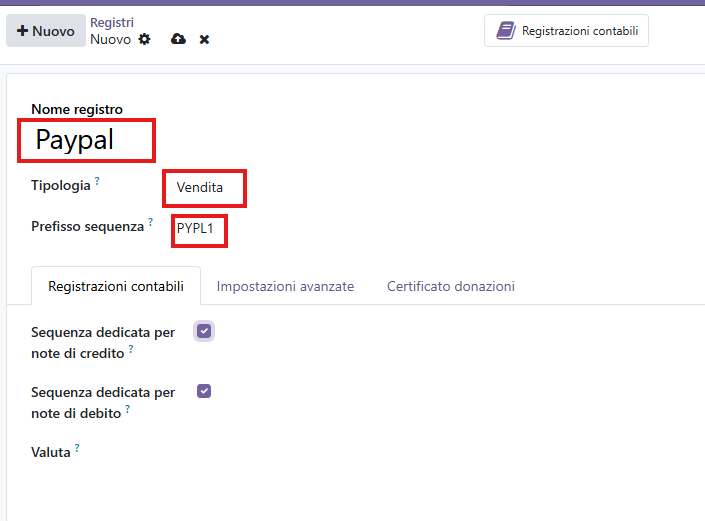The height and width of the screenshot is (521, 705).
Task: Select the Registrazioni contabili tab
Action: pos(116,286)
